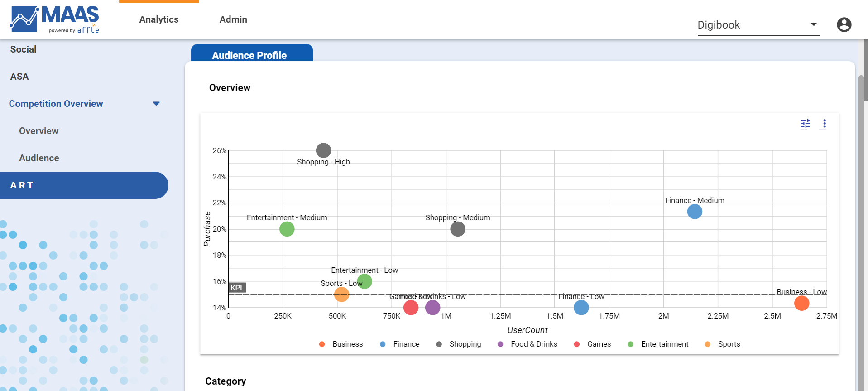Open the user account profile icon
The height and width of the screenshot is (391, 868).
pyautogui.click(x=844, y=24)
